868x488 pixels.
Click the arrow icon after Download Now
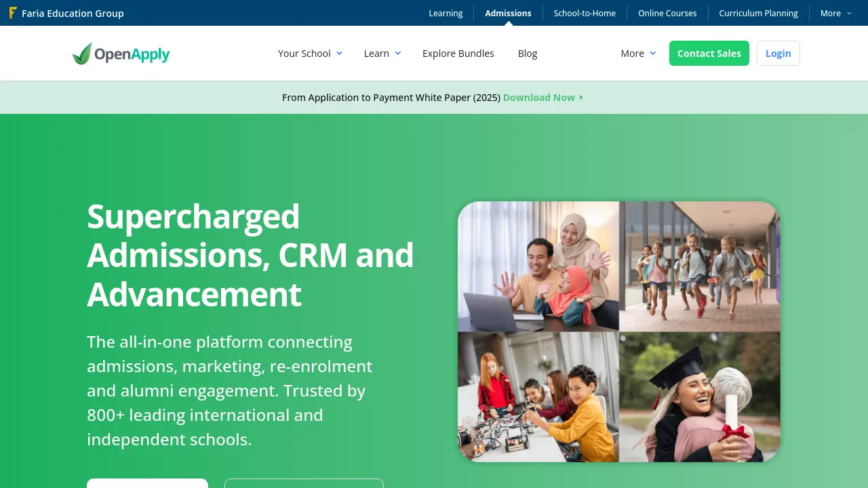tap(582, 98)
